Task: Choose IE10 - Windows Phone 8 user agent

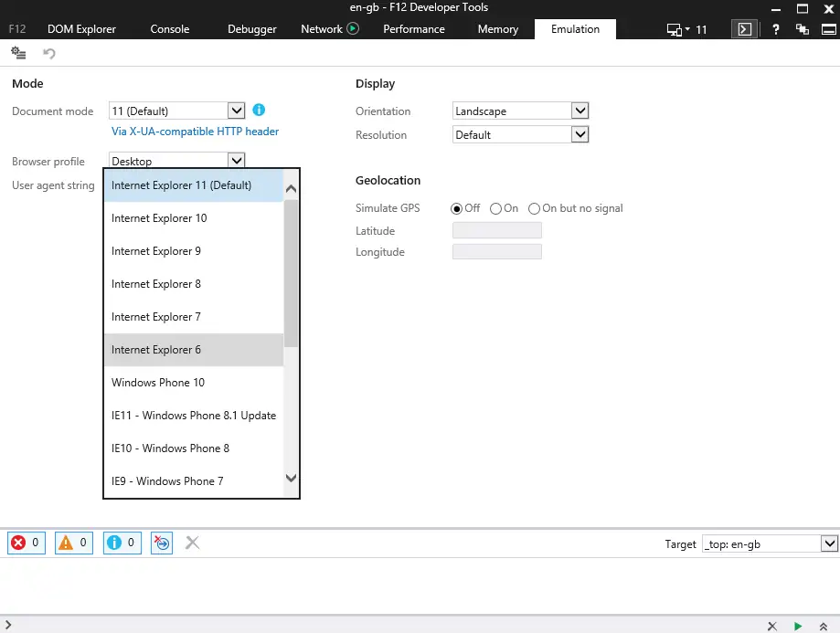Action: tap(194, 448)
